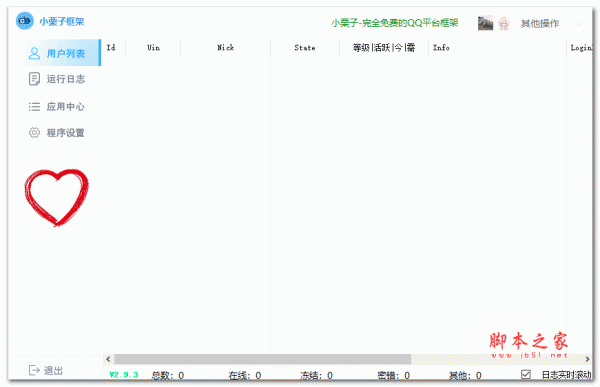Click the 密错: 0 status entry
600x387 pixels.
393,375
